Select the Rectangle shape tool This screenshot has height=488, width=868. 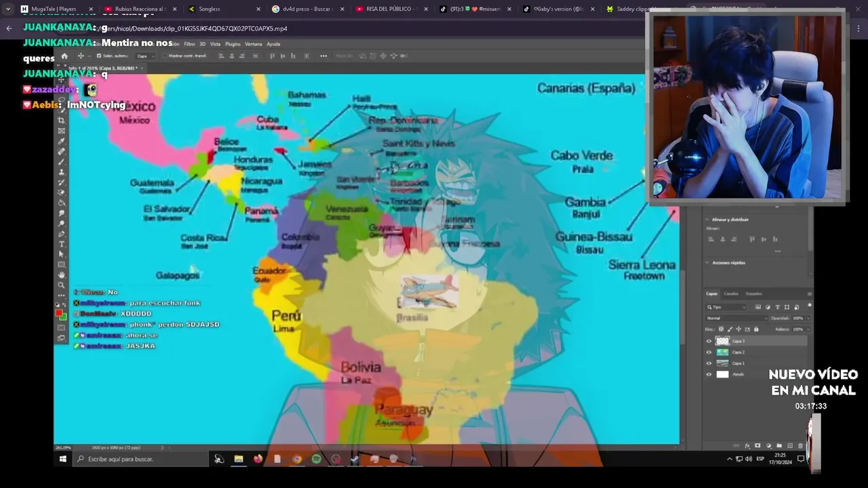pos(61,264)
